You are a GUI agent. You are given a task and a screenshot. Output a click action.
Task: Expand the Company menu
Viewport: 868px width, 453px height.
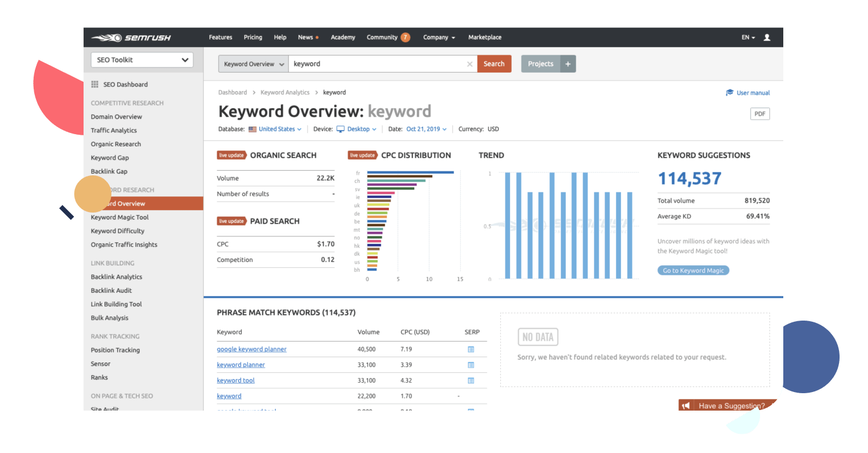tap(439, 37)
